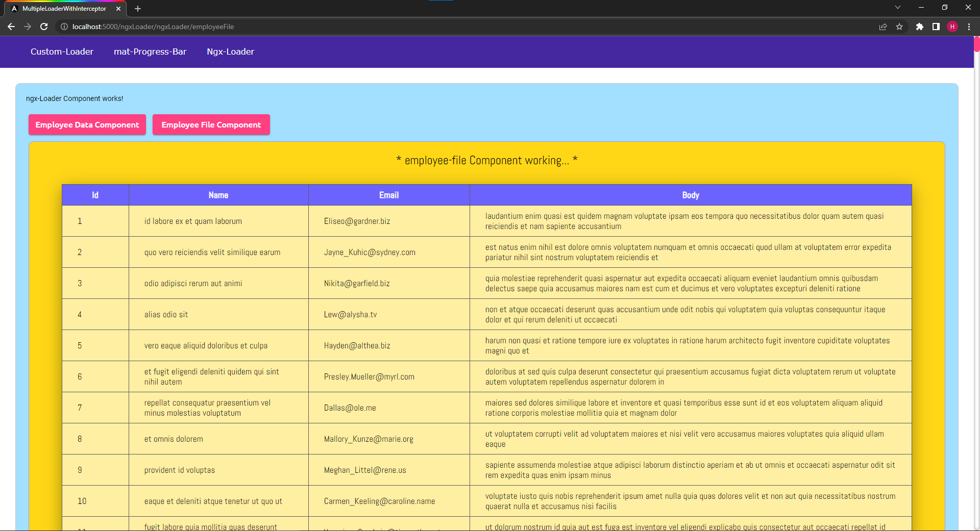Open Chrome's three-dot menu
This screenshot has width=980, height=531.
969,27
